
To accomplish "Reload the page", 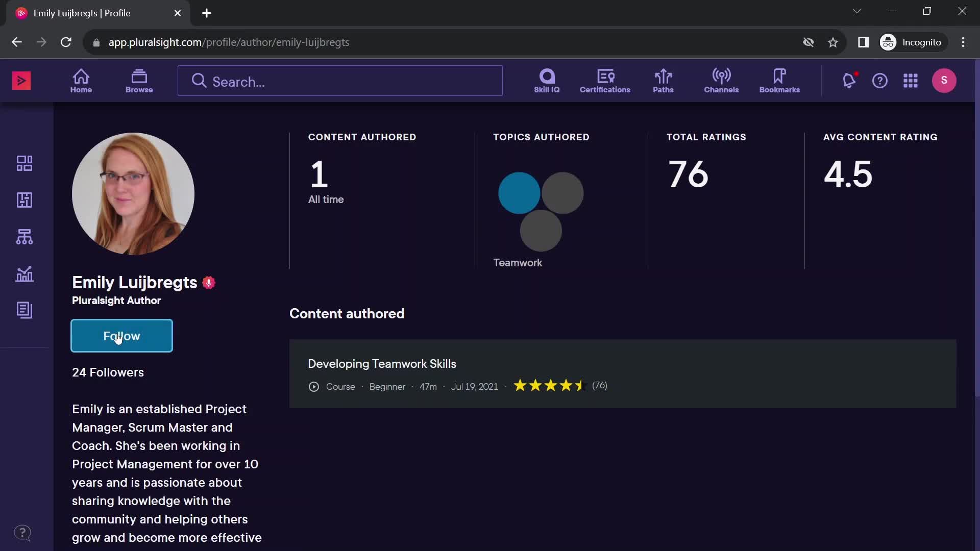I will tap(66, 42).
